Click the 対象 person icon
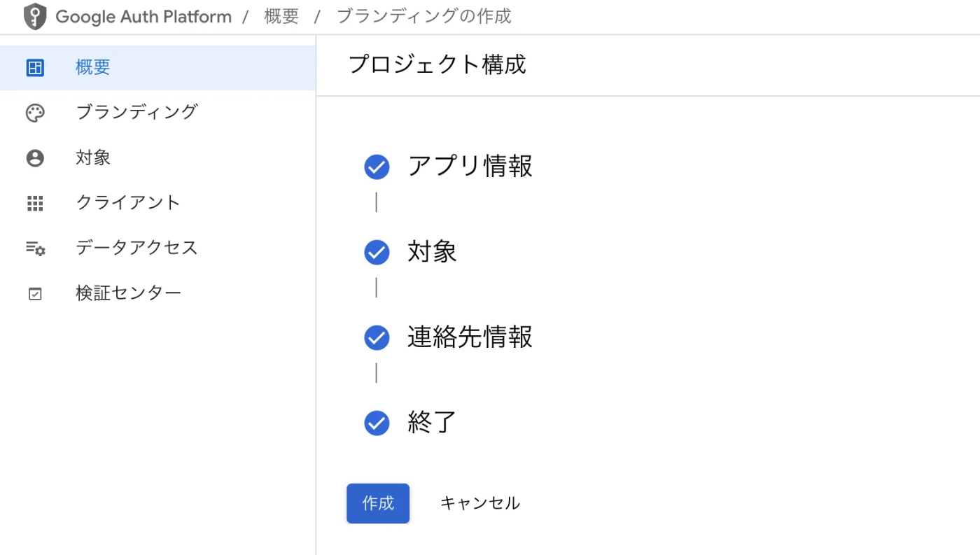 [35, 157]
